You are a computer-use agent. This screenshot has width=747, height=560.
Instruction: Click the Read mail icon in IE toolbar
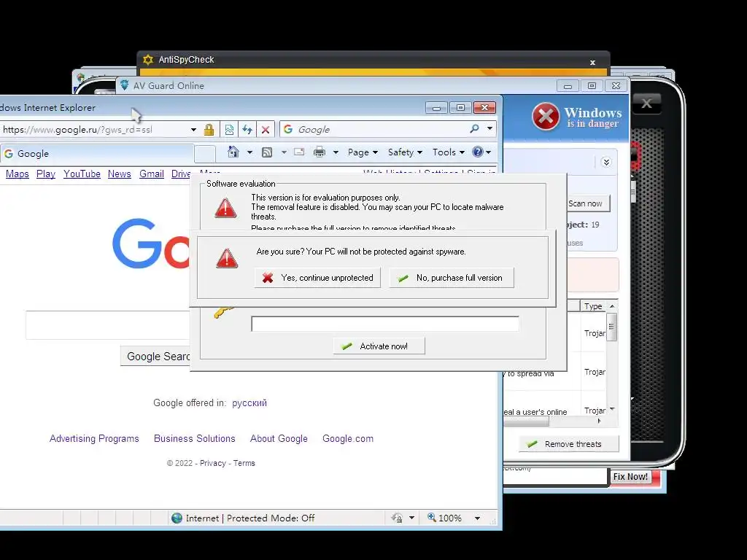(299, 152)
